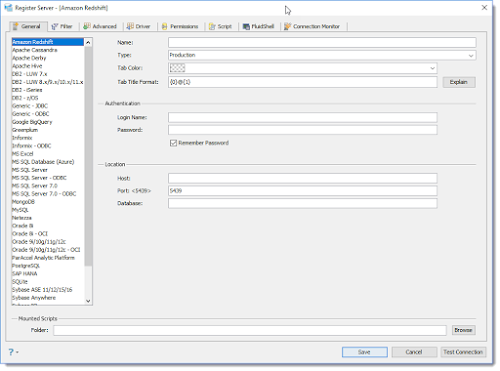Open the Advanced tab
The height and width of the screenshot is (371, 500).
pyautogui.click(x=100, y=26)
